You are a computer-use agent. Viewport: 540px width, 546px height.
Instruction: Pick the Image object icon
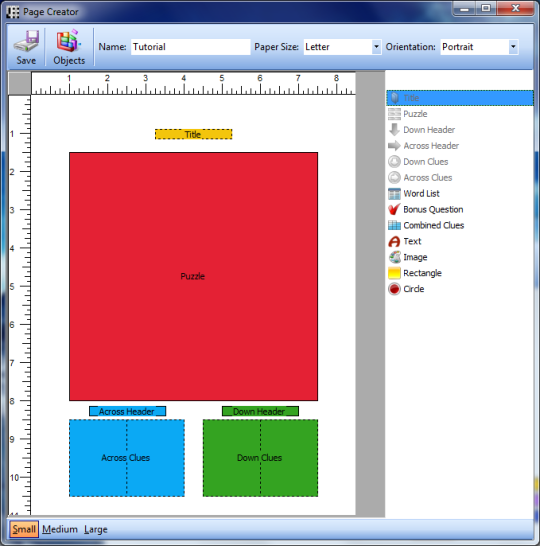point(394,257)
